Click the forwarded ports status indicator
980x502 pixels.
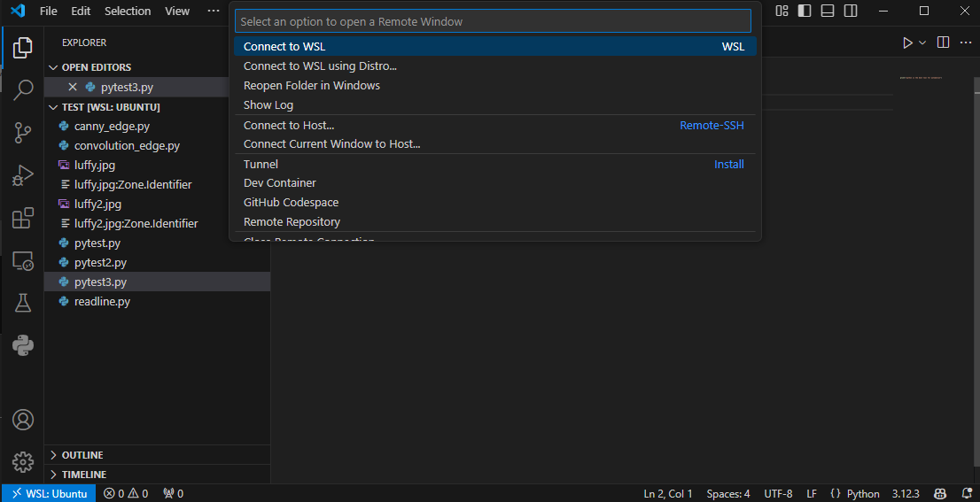click(x=173, y=493)
